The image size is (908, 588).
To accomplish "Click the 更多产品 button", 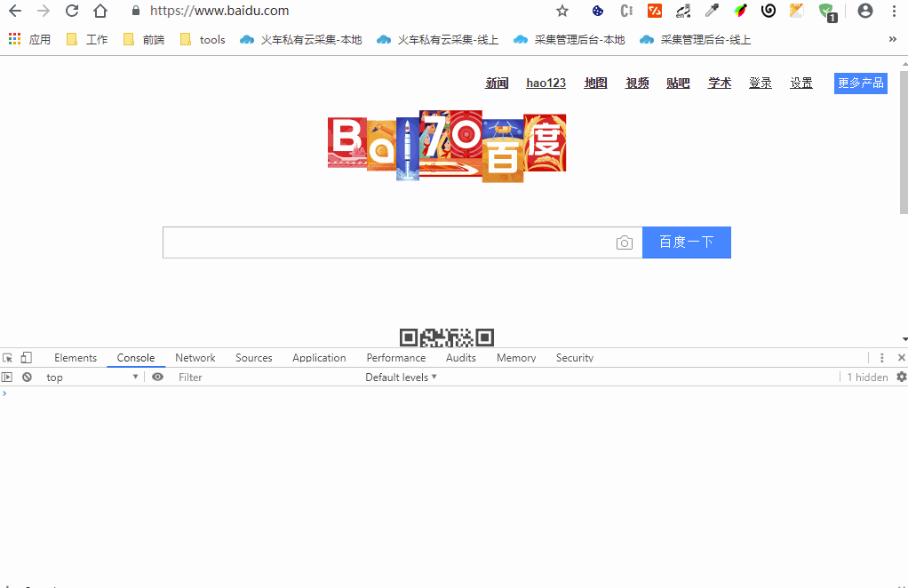I will click(861, 83).
